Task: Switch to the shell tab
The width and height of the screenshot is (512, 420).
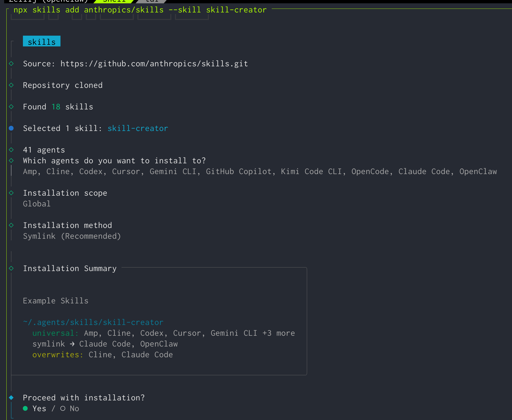Action: coord(114,2)
